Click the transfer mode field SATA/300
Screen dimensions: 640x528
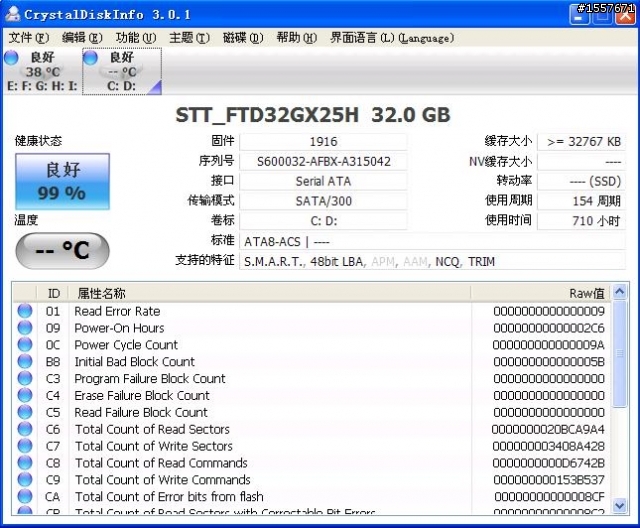pyautogui.click(x=323, y=201)
